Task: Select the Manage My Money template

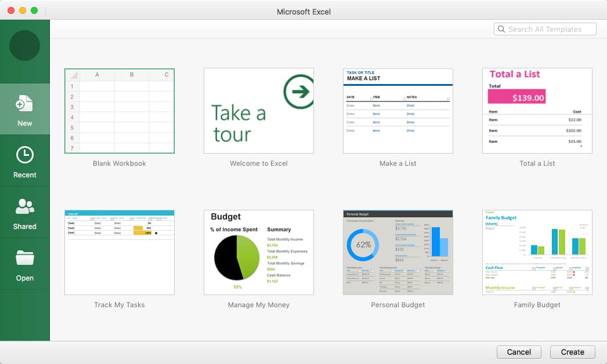Action: (259, 252)
